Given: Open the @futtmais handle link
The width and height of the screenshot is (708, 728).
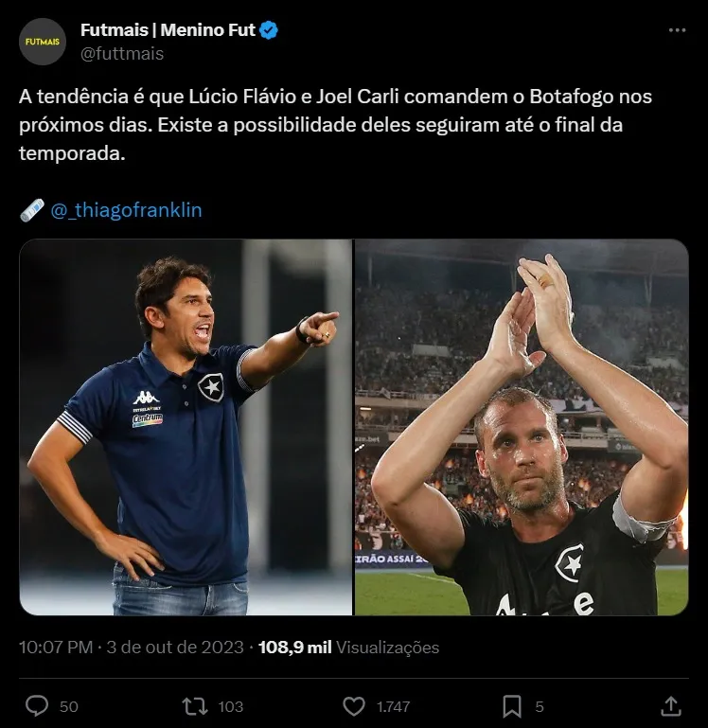Looking at the screenshot, I should 122,54.
